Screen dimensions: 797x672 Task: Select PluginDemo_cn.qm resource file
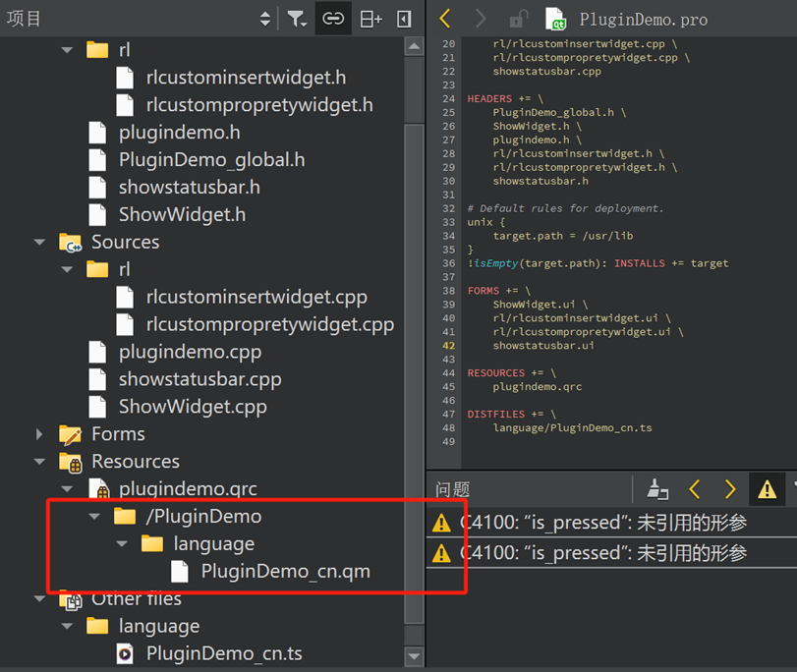click(x=285, y=571)
